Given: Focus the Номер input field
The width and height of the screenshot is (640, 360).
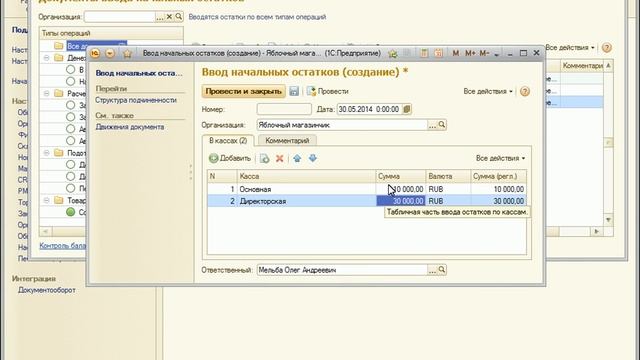Looking at the screenshot, I should click(284, 109).
